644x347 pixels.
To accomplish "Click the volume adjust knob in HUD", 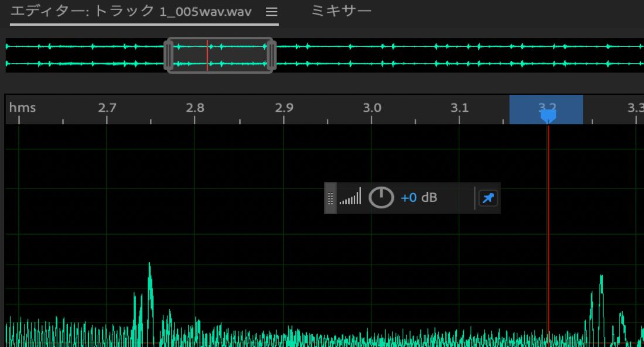I will click(381, 198).
